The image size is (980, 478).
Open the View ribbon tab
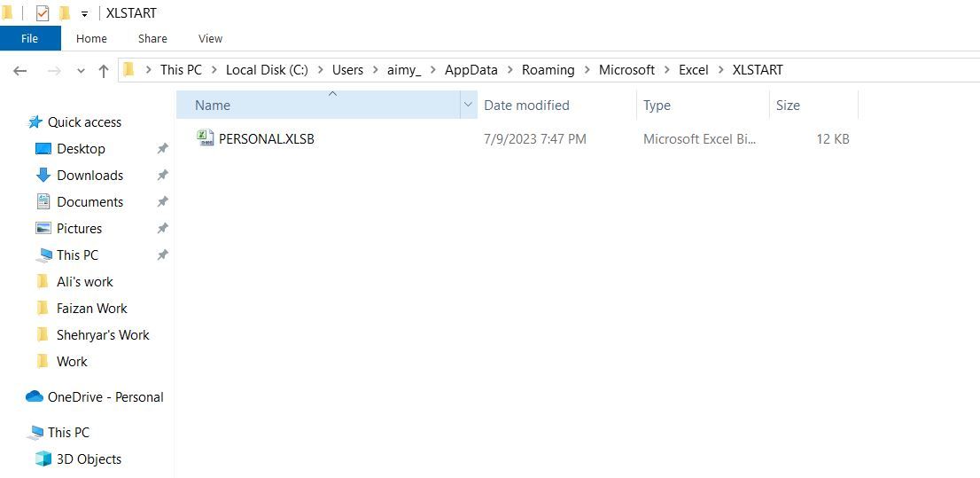coord(210,39)
